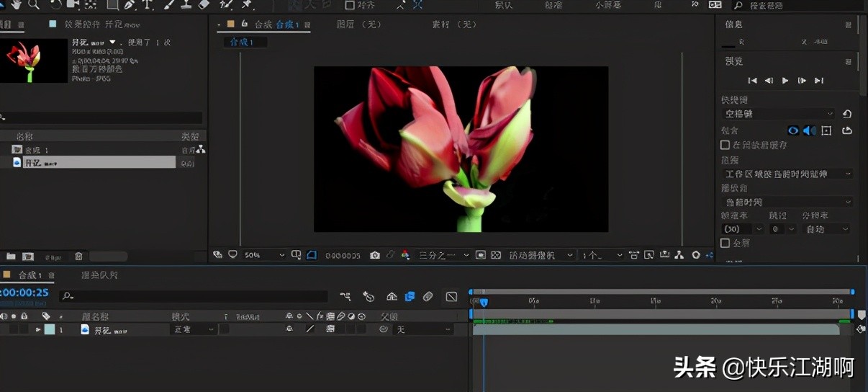This screenshot has height=392, width=868.
Task: Toggle overlays include icon in Preview panel
Action: (x=826, y=130)
